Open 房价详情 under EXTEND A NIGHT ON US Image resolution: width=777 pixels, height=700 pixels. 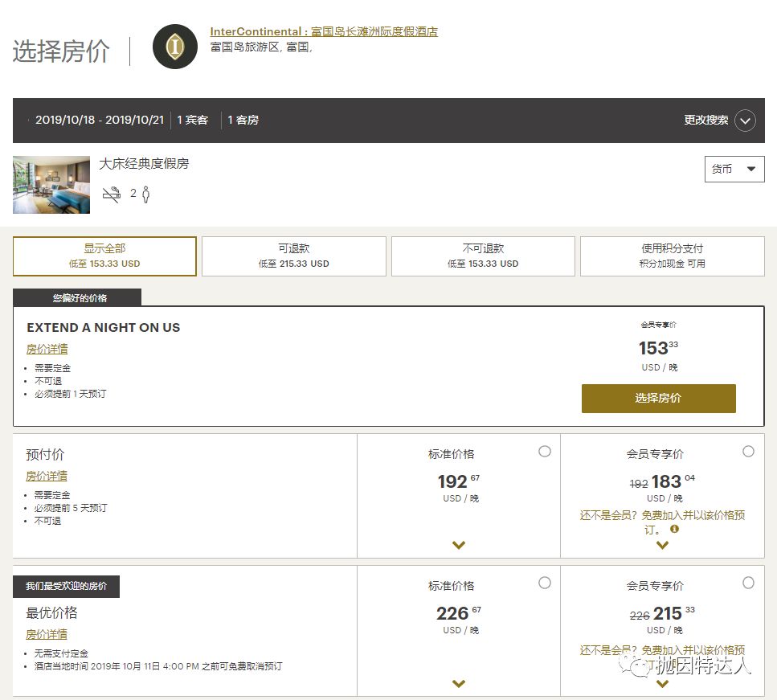(x=47, y=349)
